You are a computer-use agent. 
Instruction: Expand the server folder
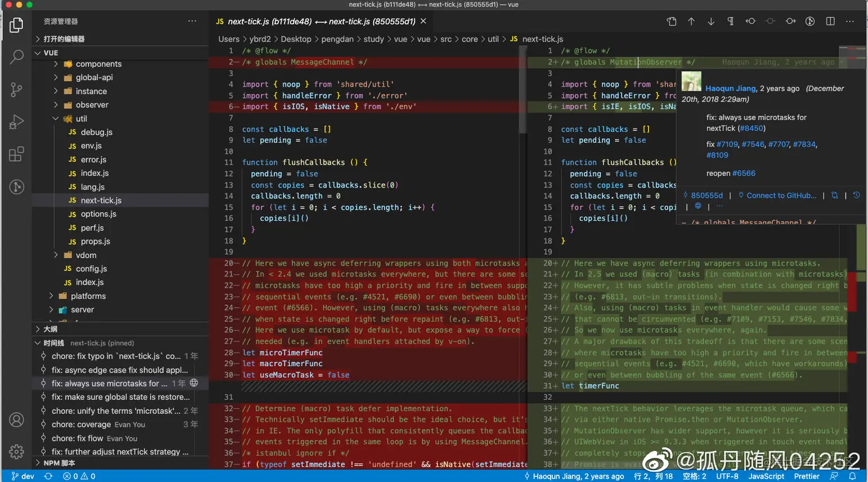tap(120, 309)
